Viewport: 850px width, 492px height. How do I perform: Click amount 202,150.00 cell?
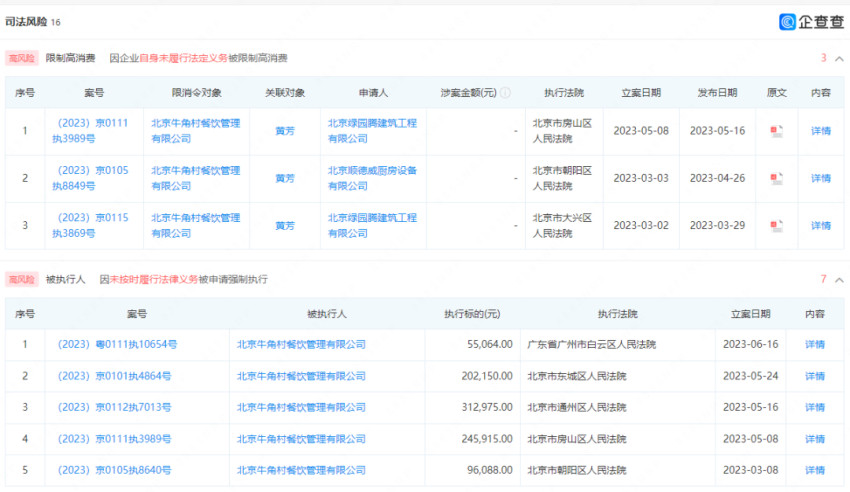click(487, 376)
